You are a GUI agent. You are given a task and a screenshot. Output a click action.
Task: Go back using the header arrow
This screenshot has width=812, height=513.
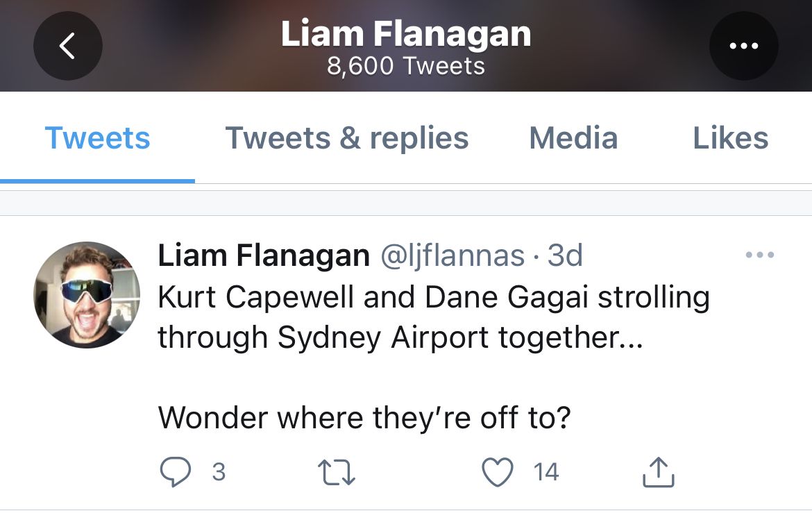68,46
